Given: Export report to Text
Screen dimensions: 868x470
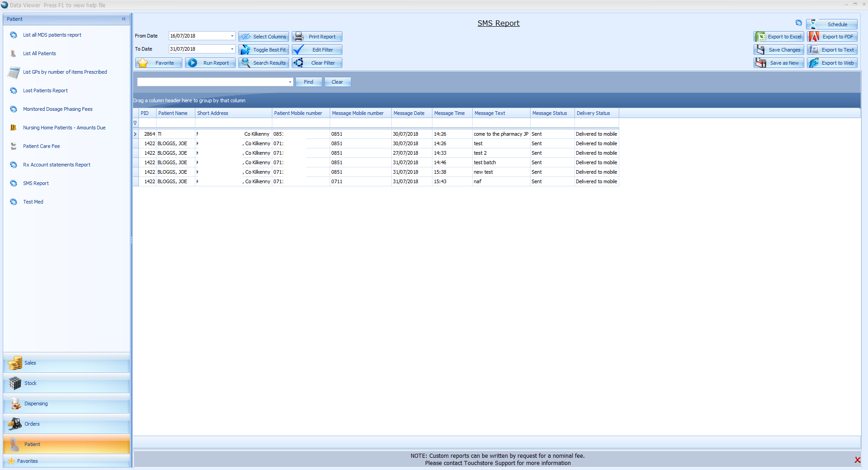Looking at the screenshot, I should (832, 50).
